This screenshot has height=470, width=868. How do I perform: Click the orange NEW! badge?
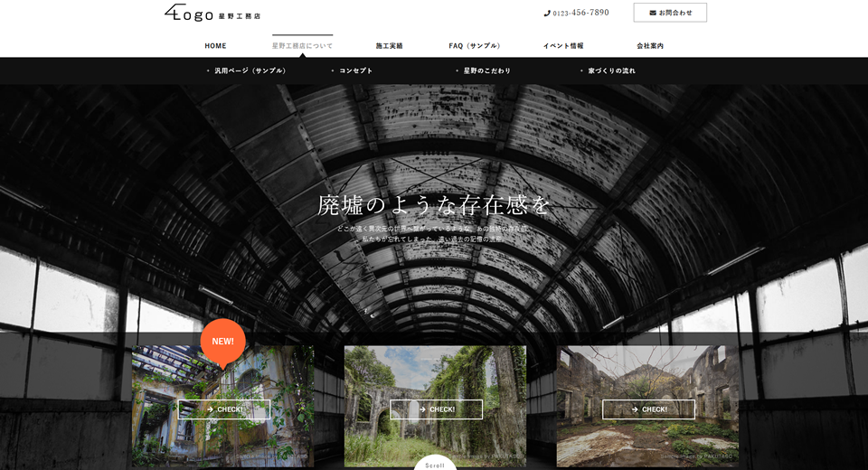(222, 342)
